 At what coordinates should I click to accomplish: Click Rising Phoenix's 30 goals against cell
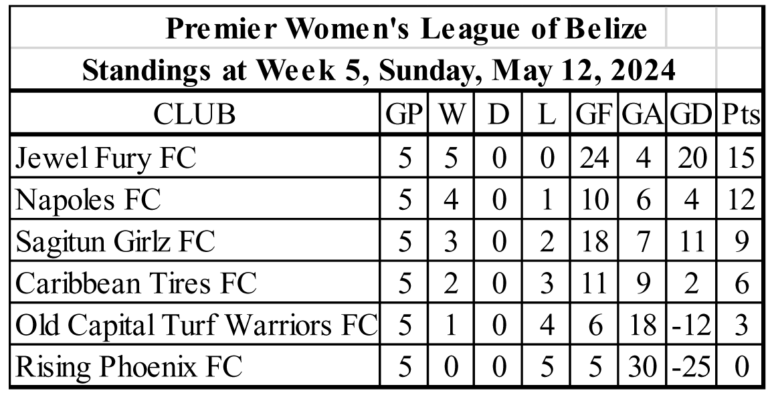[642, 366]
